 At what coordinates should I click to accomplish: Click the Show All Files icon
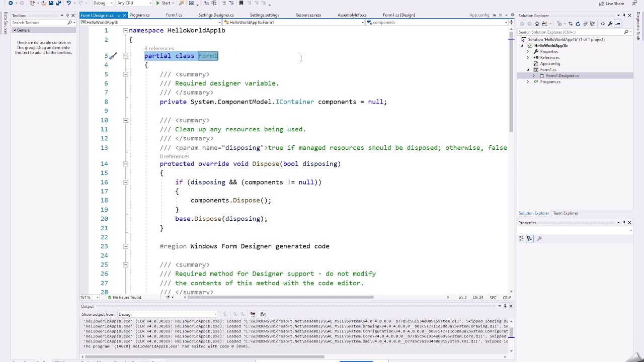click(594, 24)
